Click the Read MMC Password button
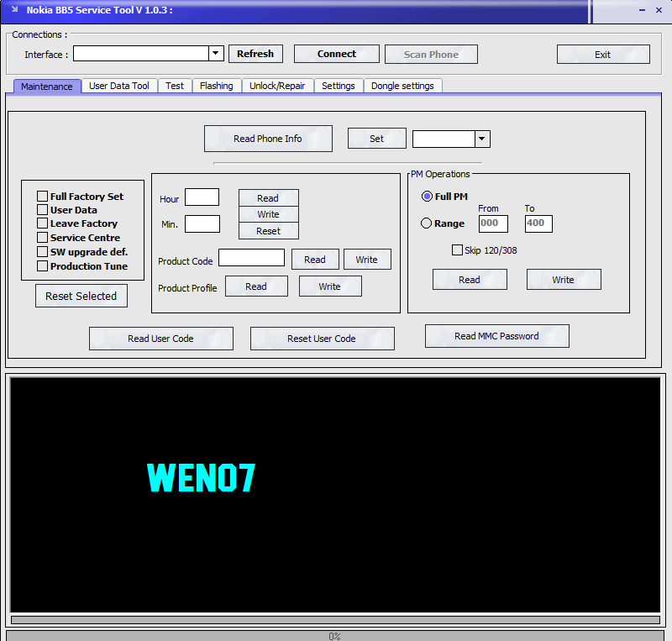Viewport: 672px width, 641px height. pos(497,336)
